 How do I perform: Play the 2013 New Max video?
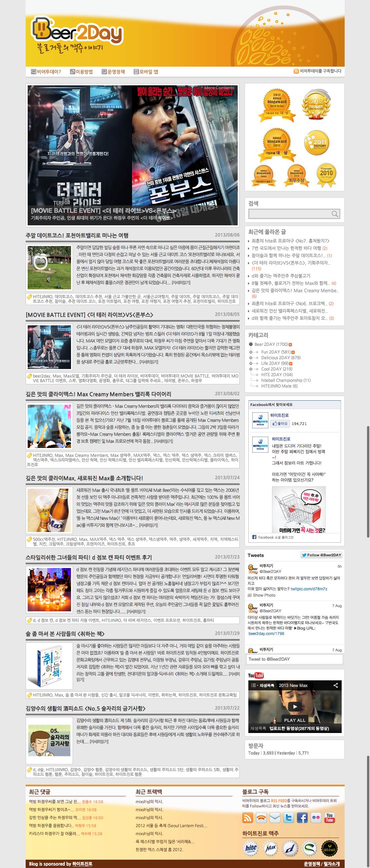click(295, 707)
